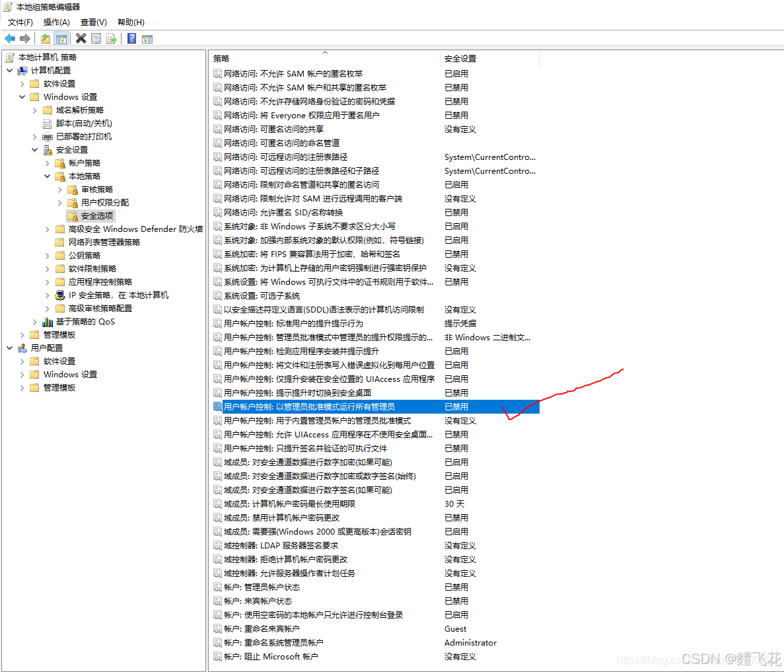784x672 pixels.
Task: Click the Show/Hide Action Pane toolbar icon
Action: [x=147, y=38]
